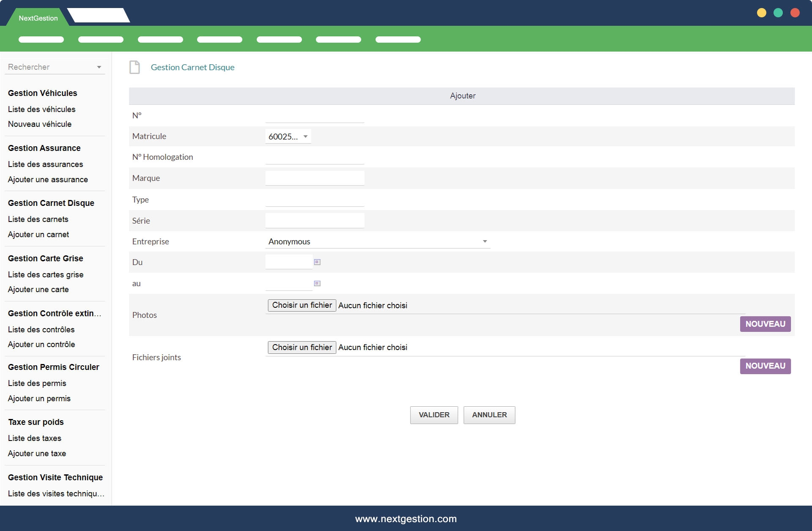
Task: Open Ajouter un carnet menu item
Action: pos(38,234)
